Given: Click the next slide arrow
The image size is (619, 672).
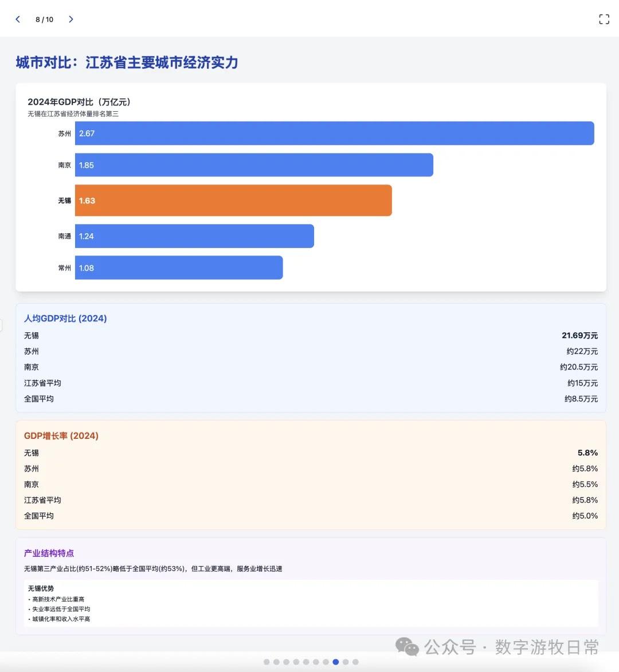Looking at the screenshot, I should tap(71, 19).
